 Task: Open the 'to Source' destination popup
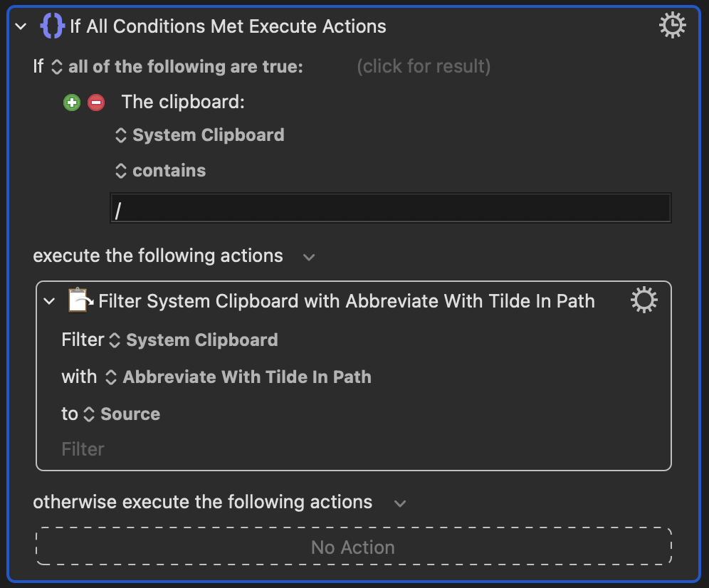(x=122, y=414)
